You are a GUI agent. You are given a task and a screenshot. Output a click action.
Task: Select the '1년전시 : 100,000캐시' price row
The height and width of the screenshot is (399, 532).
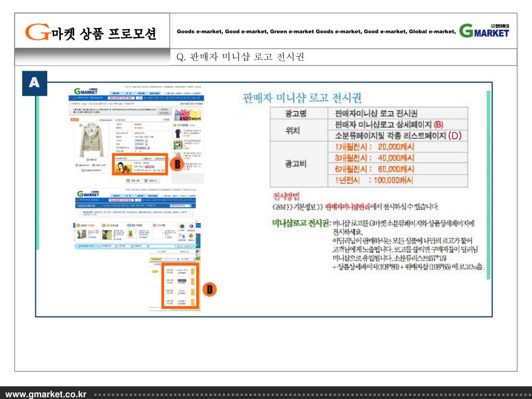[397, 180]
